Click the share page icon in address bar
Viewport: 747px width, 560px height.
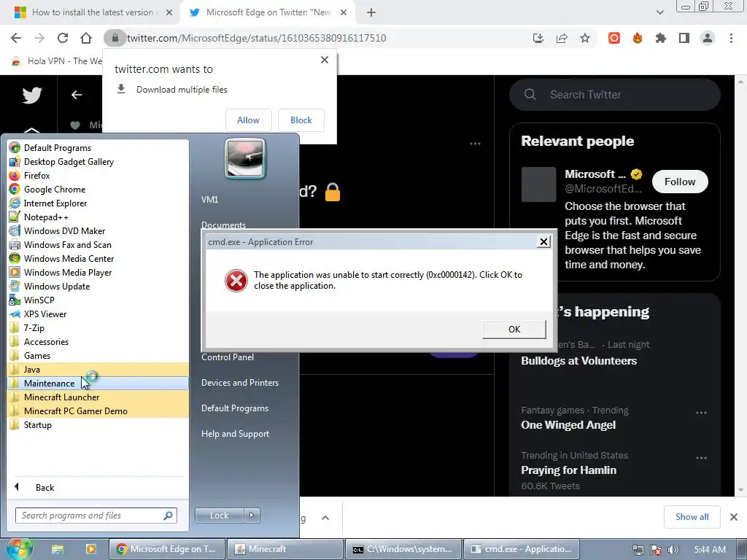pyautogui.click(x=562, y=38)
